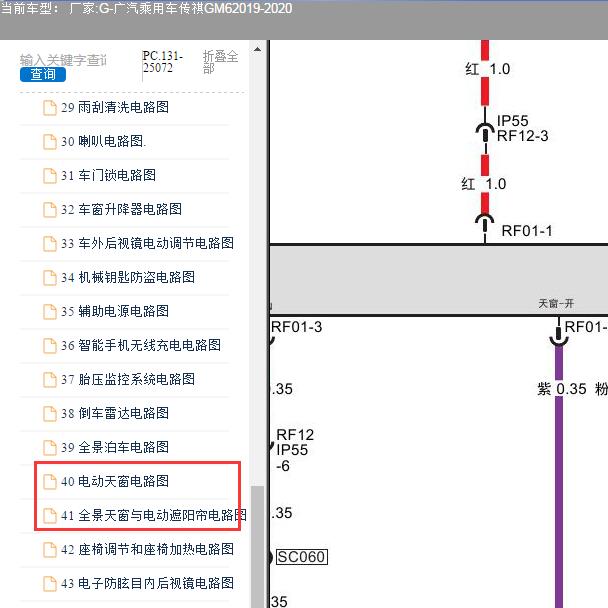Screen dimensions: 608x608
Task: Click document icon beside 39 全景泊车电路图
Action: tap(50, 448)
